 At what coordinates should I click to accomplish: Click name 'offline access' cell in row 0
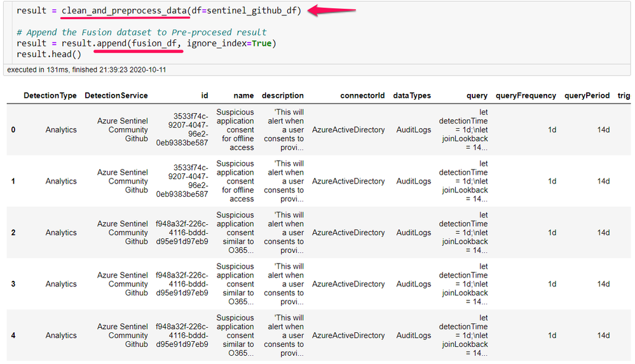coord(235,130)
